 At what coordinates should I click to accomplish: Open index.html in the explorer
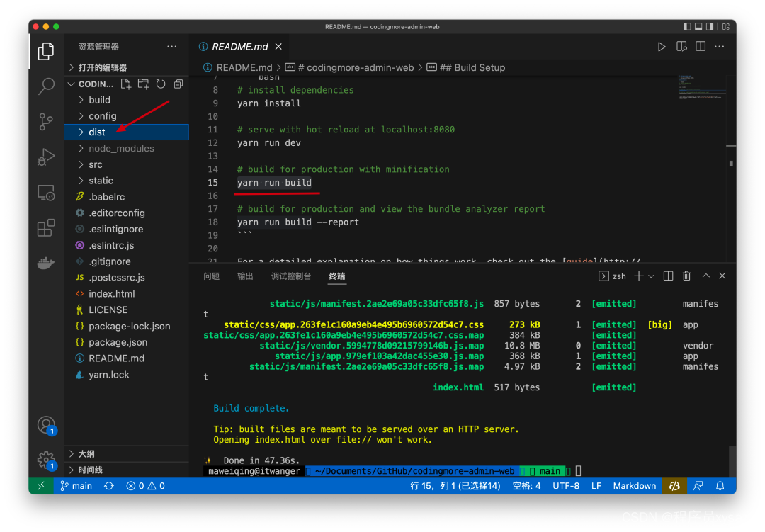126,294
